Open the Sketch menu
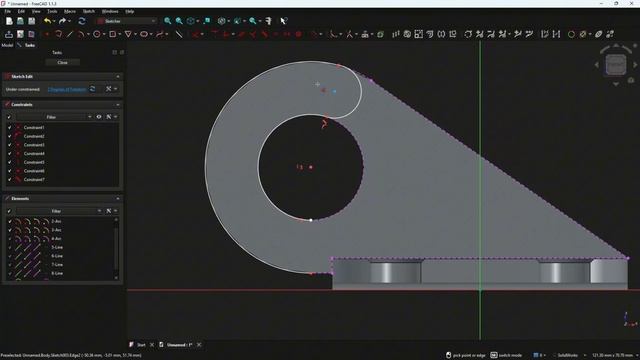Image resolution: width=640 pixels, height=360 pixels. point(89,11)
